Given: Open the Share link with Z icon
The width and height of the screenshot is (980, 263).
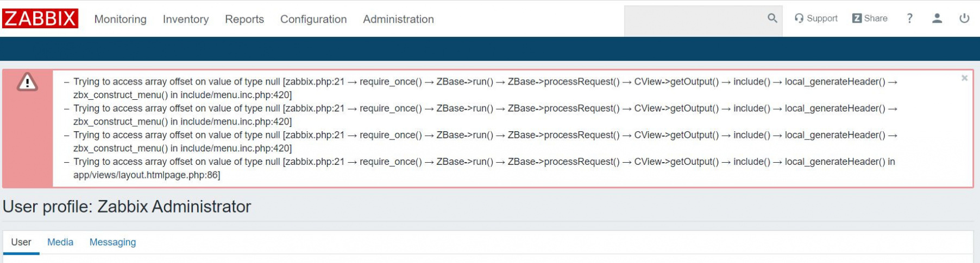Looking at the screenshot, I should coord(870,18).
